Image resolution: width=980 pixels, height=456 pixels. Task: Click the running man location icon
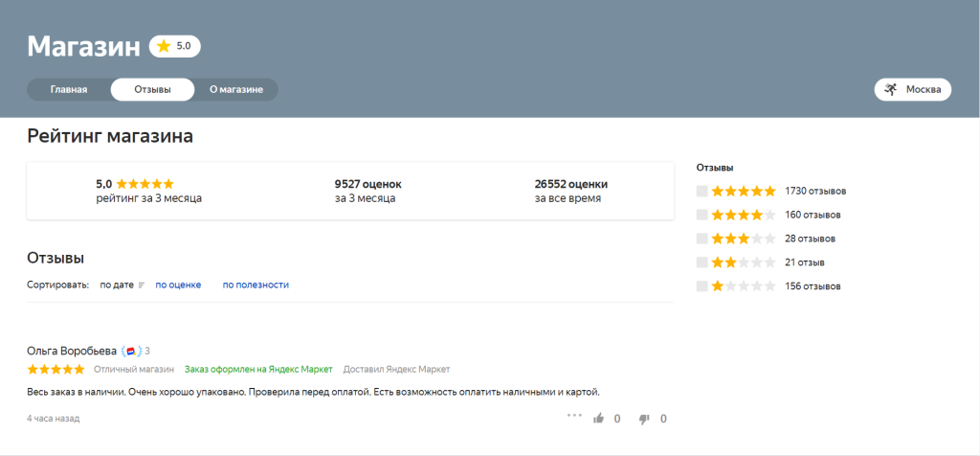pyautogui.click(x=891, y=89)
